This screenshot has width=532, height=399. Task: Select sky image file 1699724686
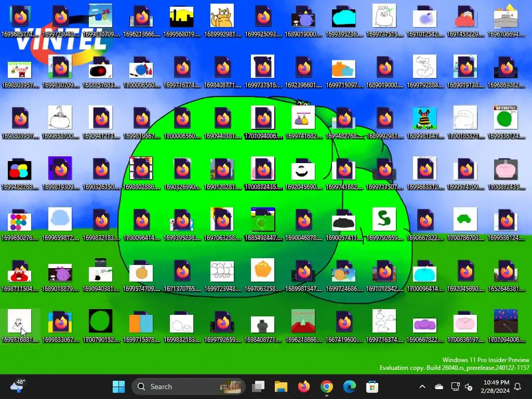[344, 275]
